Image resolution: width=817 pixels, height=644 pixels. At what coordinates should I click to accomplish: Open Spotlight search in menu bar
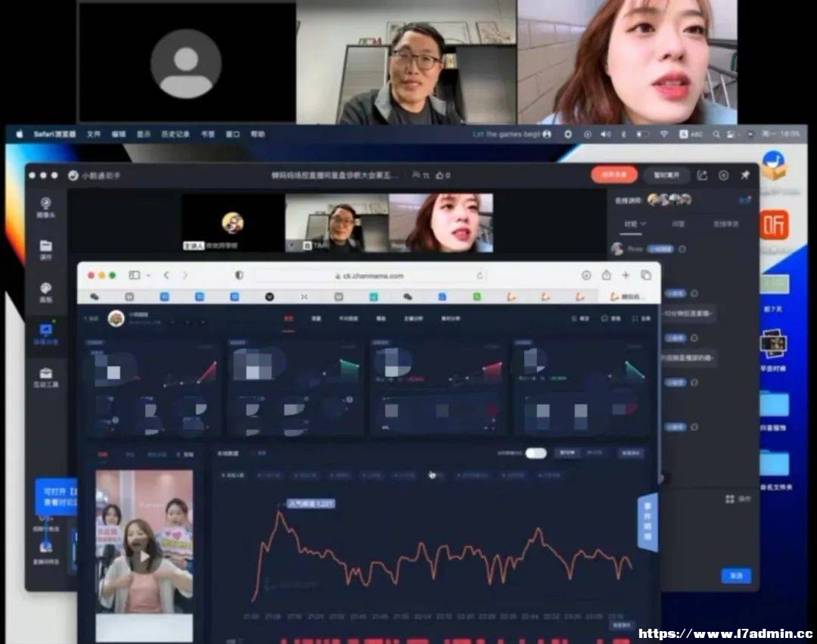[x=716, y=135]
